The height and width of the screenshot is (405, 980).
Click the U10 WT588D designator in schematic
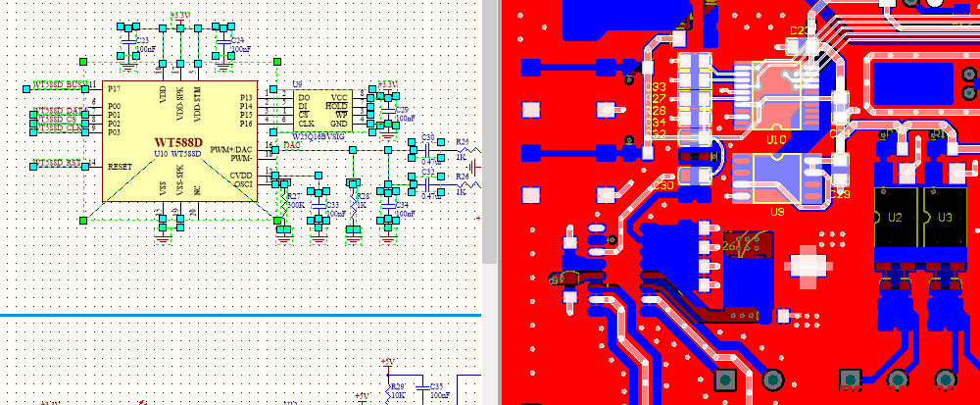[x=177, y=154]
